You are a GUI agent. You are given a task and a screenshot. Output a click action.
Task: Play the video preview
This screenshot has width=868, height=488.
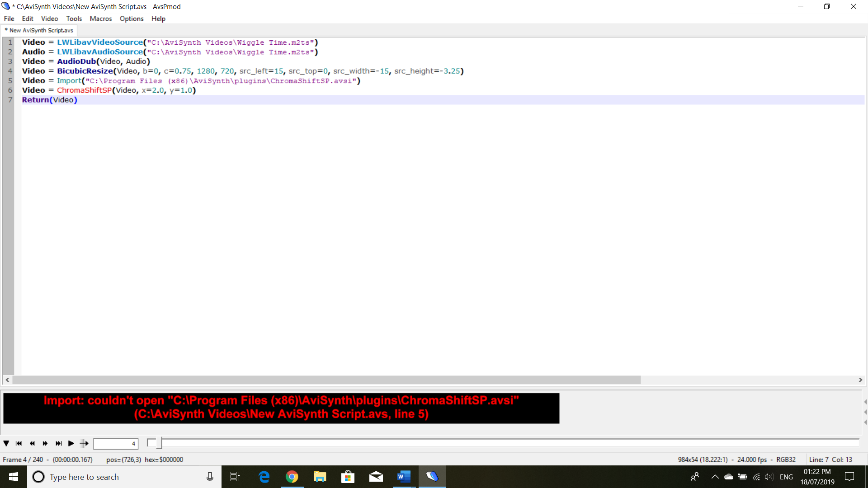click(x=71, y=443)
